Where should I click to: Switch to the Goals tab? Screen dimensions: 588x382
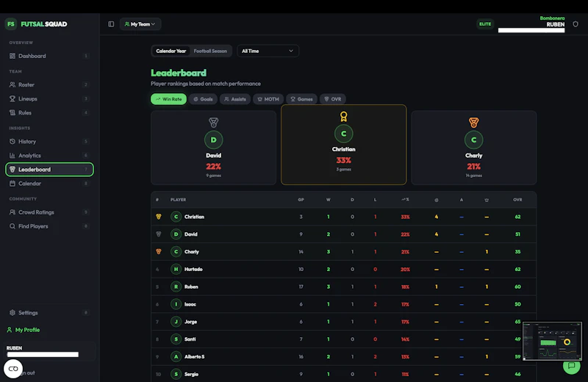coord(203,99)
